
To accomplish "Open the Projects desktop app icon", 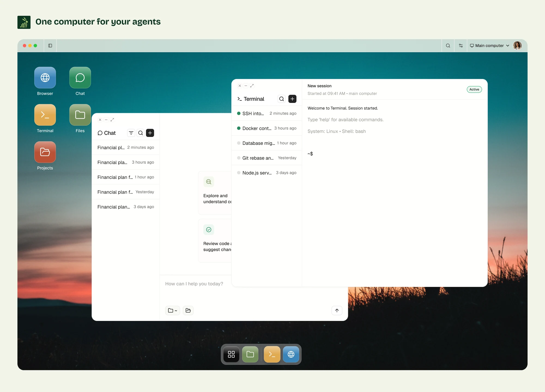I will (45, 152).
